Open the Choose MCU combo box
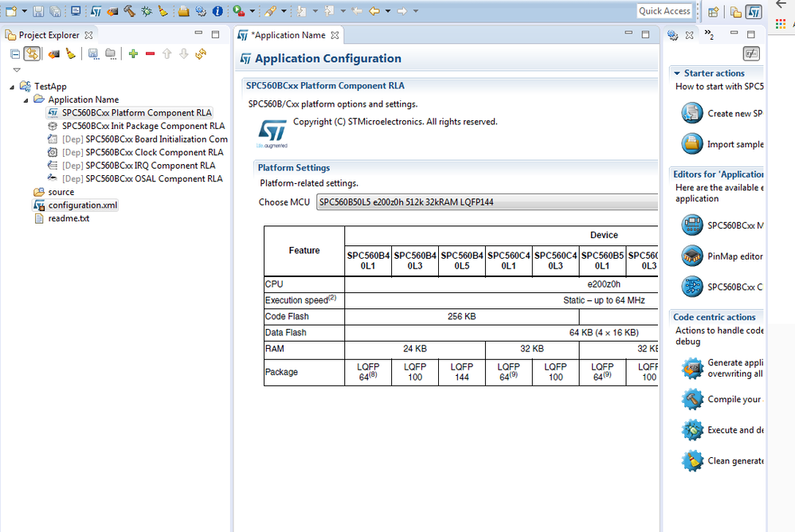Screen dimensions: 795x532 (x=487, y=202)
